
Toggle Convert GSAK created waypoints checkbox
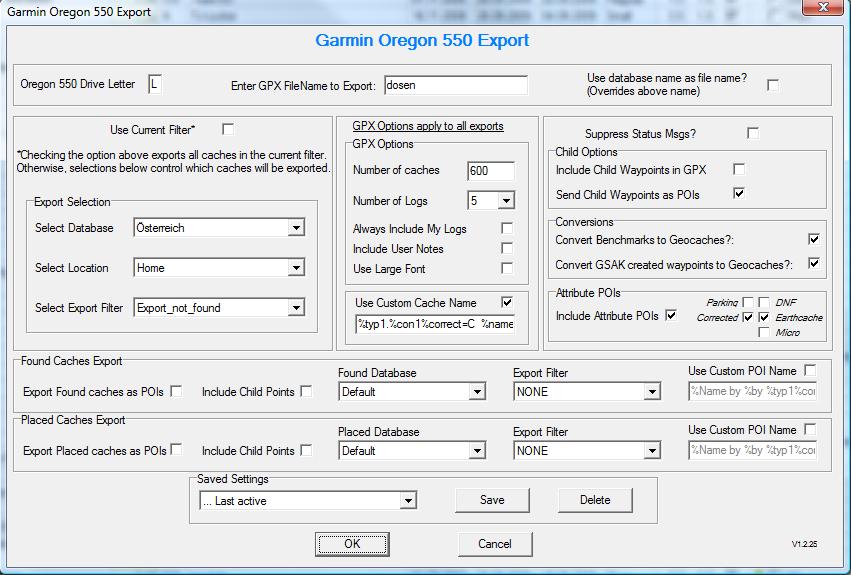pyautogui.click(x=814, y=264)
